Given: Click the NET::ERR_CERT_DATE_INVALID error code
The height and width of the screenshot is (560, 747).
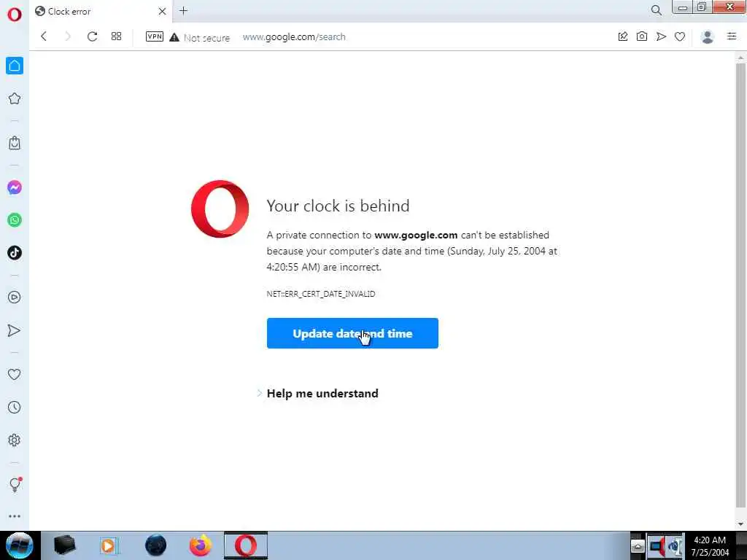Looking at the screenshot, I should pos(321,294).
